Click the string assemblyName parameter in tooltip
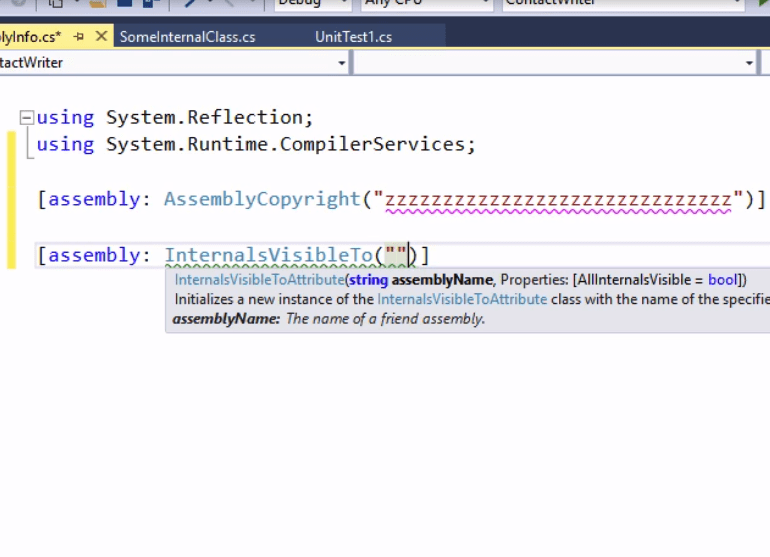The image size is (770, 557). point(421,280)
